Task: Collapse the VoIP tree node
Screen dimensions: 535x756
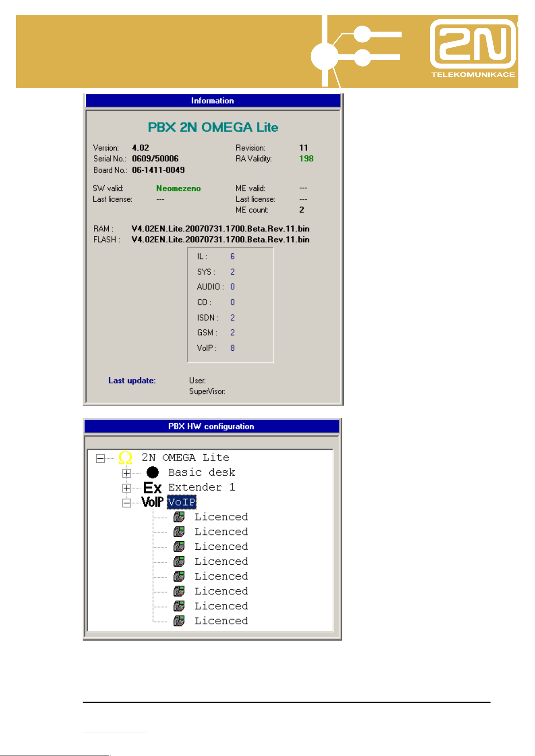Action: [x=127, y=503]
